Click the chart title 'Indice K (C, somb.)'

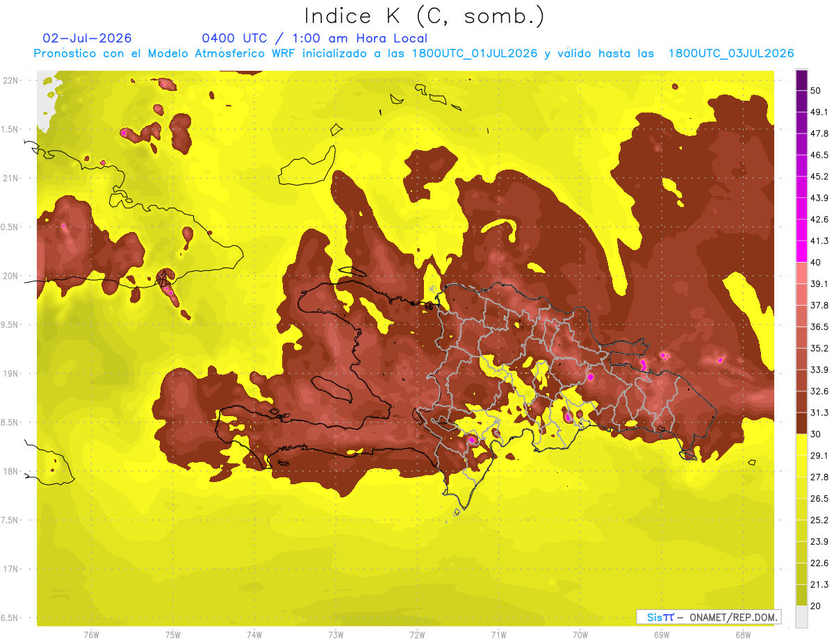424,16
